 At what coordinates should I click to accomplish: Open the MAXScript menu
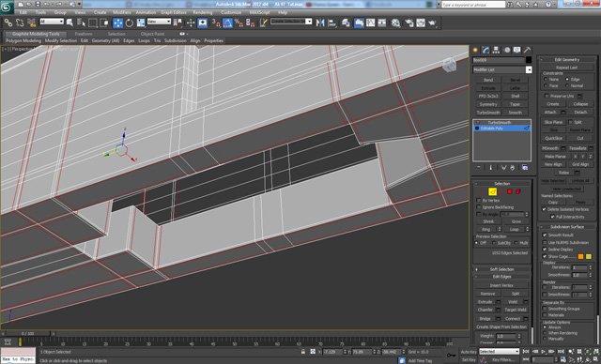(259, 12)
